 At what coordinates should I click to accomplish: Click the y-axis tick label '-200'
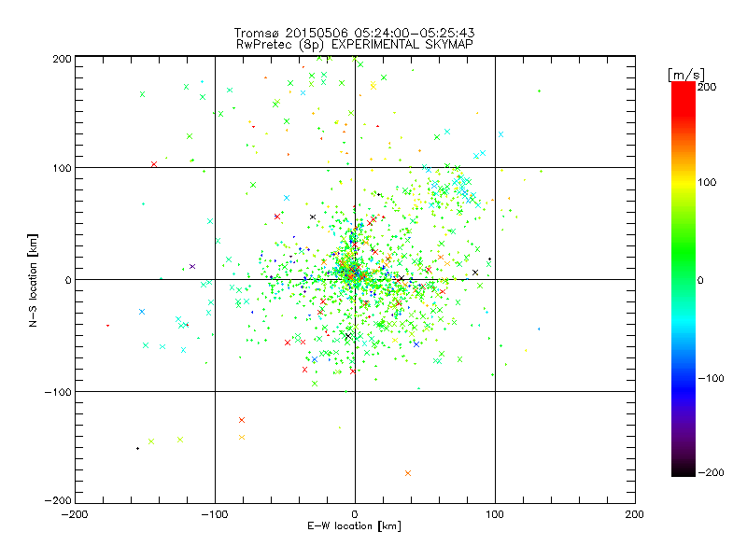[x=58, y=500]
